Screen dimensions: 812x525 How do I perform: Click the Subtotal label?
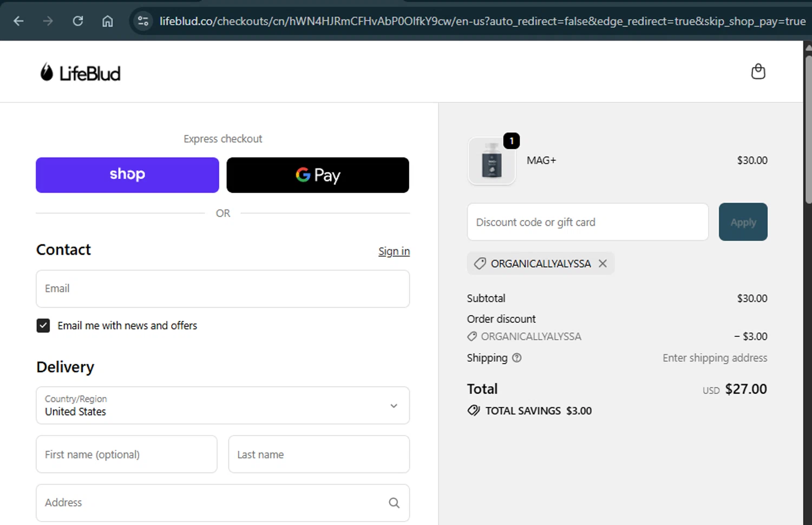point(486,299)
